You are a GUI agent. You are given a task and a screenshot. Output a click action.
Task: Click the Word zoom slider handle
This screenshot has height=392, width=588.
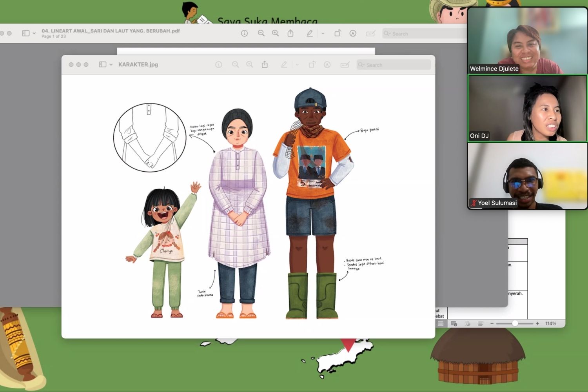515,323
